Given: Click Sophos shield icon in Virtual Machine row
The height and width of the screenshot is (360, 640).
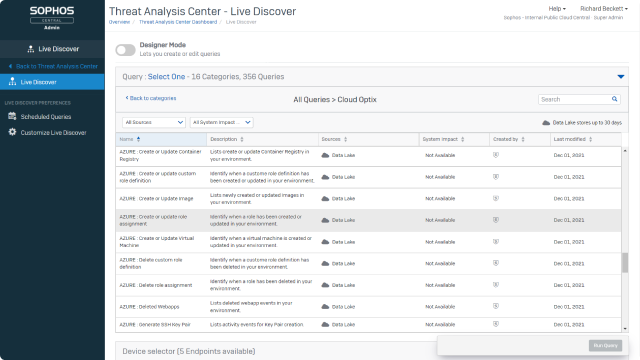Looking at the screenshot, I should coord(496,242).
